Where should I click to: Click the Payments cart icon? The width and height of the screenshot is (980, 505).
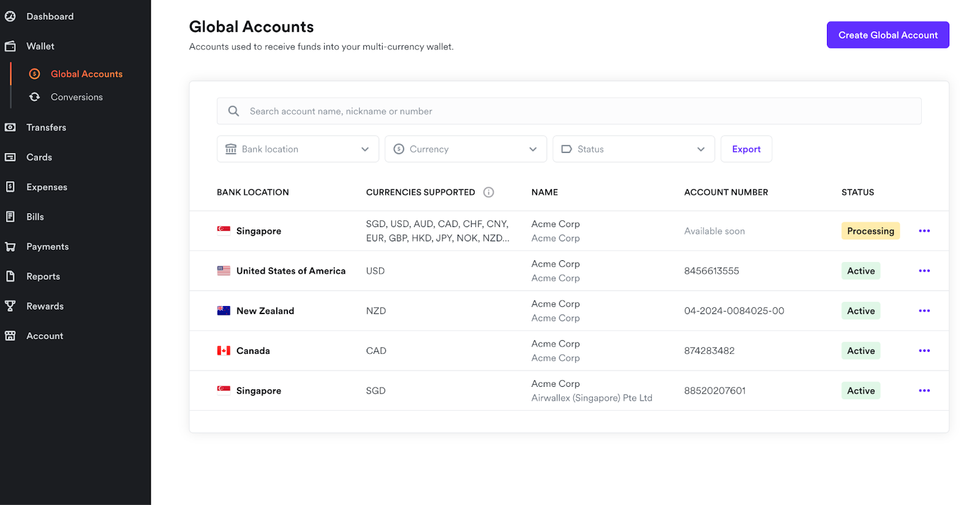pos(10,247)
